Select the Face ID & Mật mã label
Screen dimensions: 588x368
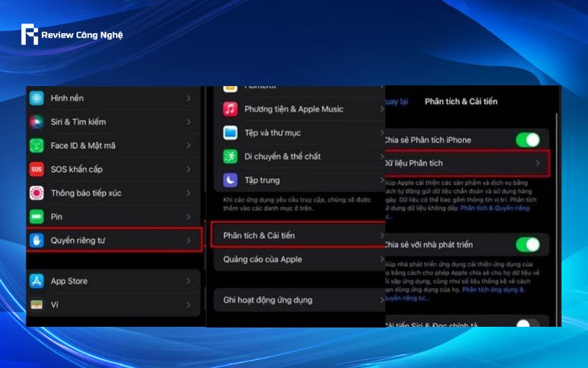[83, 145]
